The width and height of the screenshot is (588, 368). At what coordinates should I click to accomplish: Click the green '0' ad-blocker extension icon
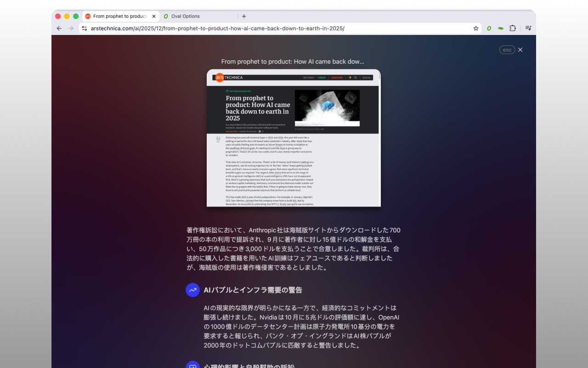[x=489, y=28]
